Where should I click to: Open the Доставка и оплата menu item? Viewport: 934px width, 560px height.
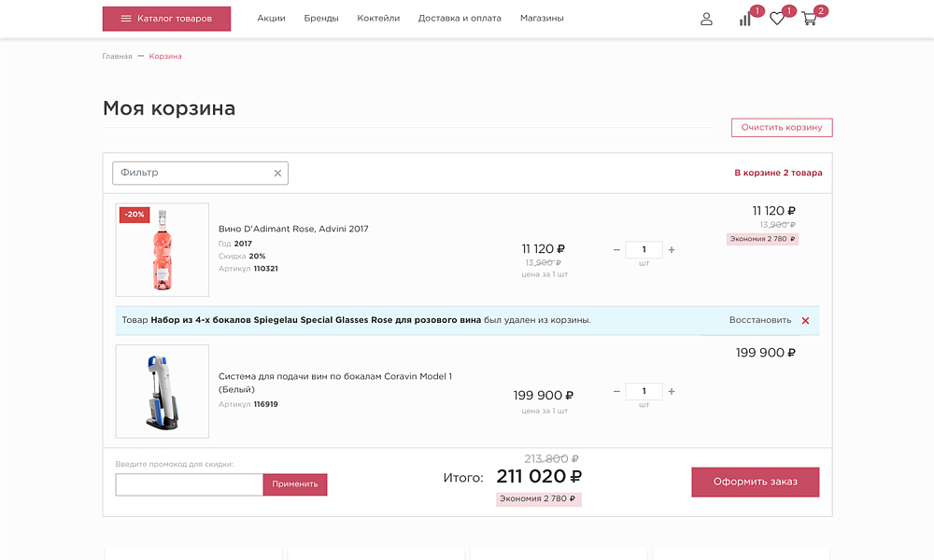point(460,17)
